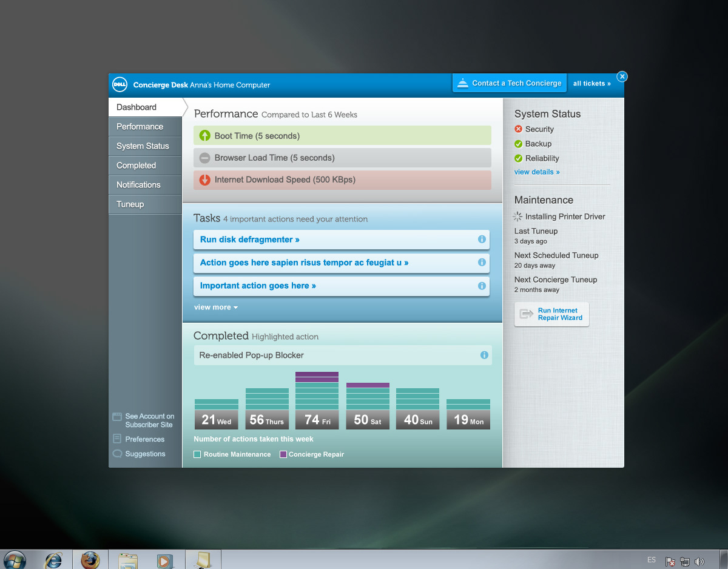The height and width of the screenshot is (569, 728).
Task: Click the volume speaker tray icon
Action: (699, 562)
